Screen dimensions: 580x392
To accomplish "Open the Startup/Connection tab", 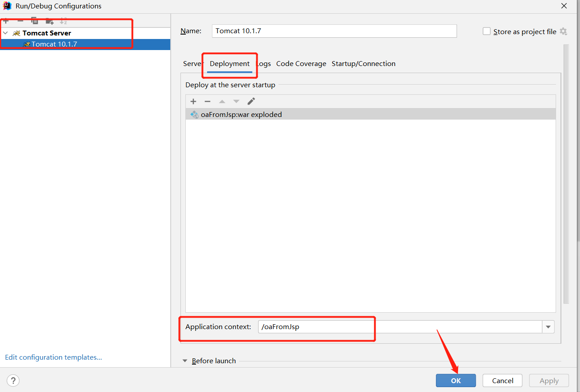I will point(364,64).
